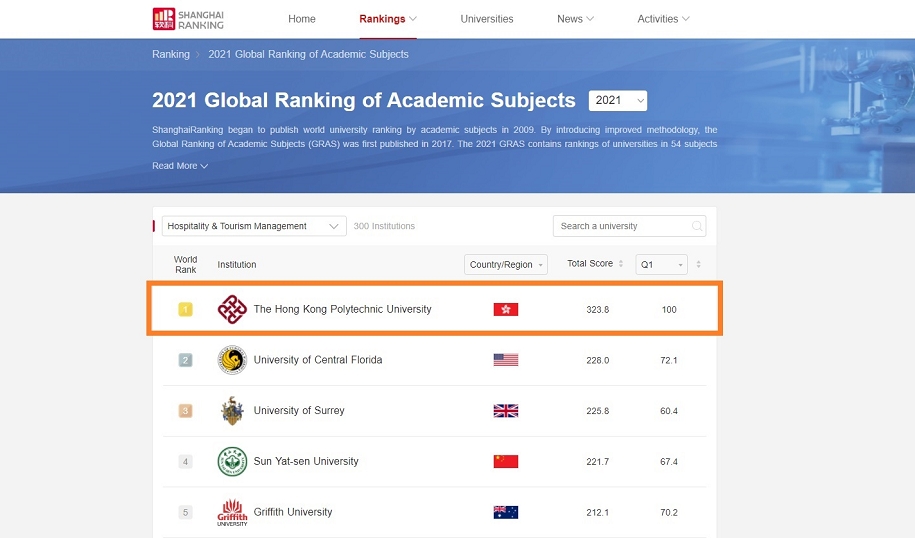Click Q1 value 67.4
The image size is (915, 538).
pos(669,462)
